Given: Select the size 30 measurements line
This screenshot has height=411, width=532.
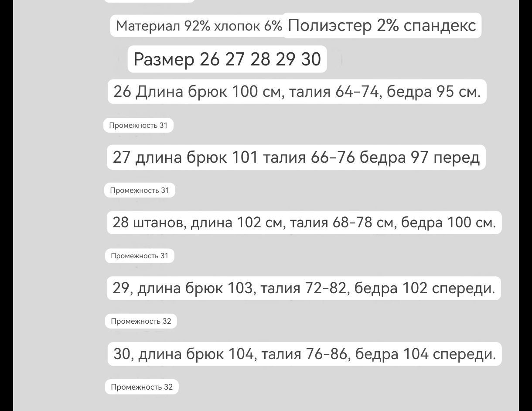Looking at the screenshot, I should 305,353.
